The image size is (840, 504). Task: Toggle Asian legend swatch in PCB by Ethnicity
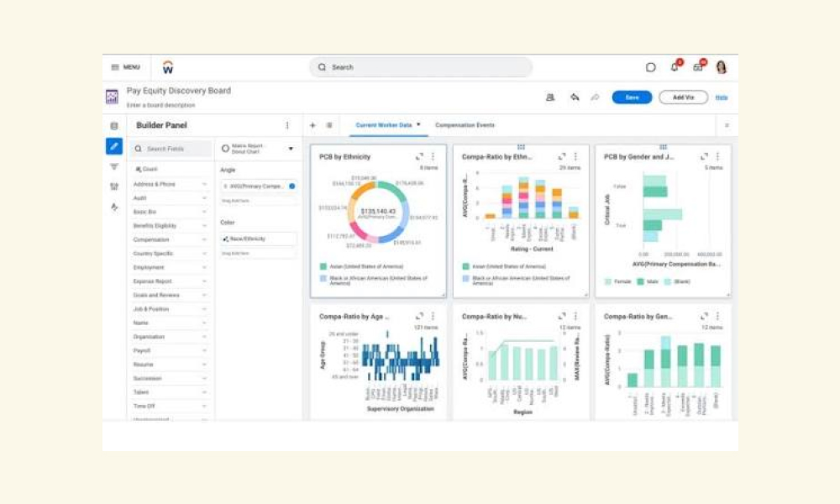tap(323, 266)
